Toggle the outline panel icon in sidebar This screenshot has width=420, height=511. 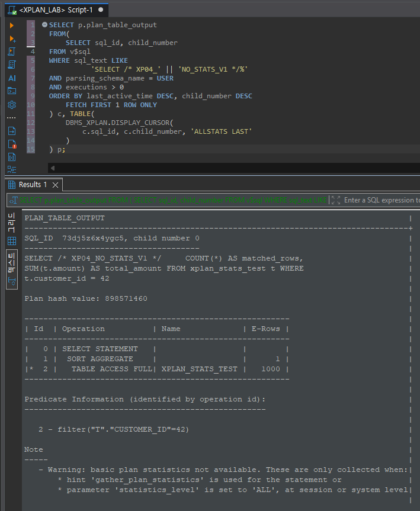click(x=12, y=169)
